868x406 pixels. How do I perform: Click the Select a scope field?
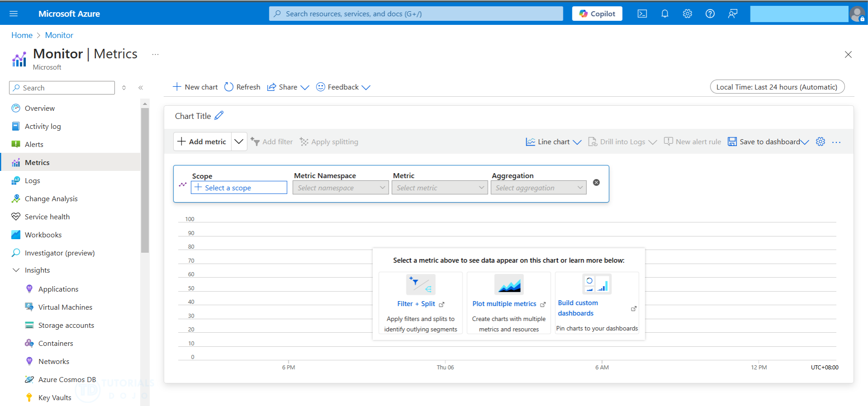tap(239, 188)
